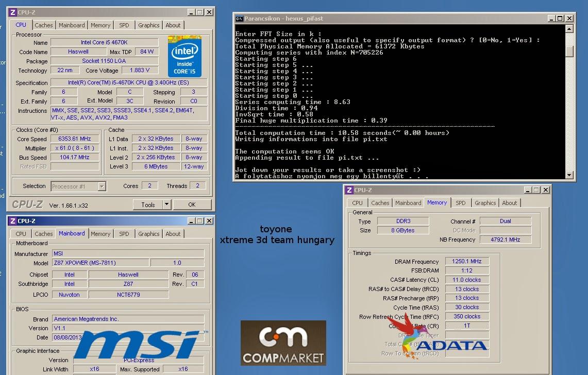This screenshot has width=588, height=375.
Task: Click the CPU-Z icon in the top CPU window title bar
Action: (13, 12)
